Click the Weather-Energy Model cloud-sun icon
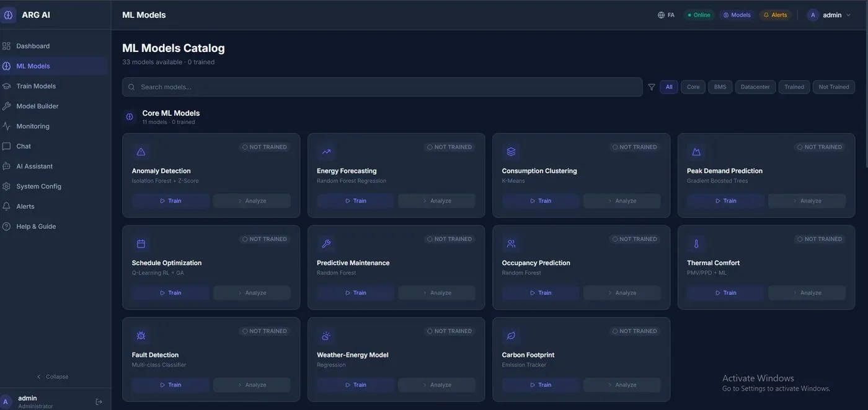 (326, 336)
